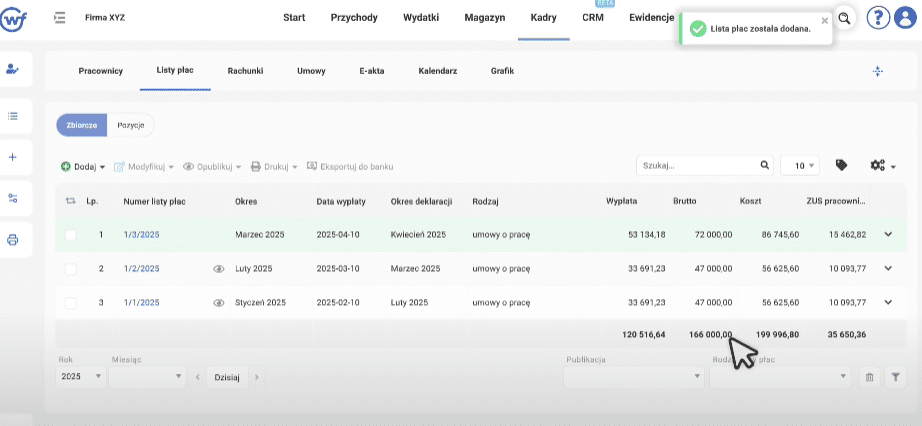Click the printer icon in left sidebar
Viewport: 922px width, 426px height.
[x=13, y=239]
